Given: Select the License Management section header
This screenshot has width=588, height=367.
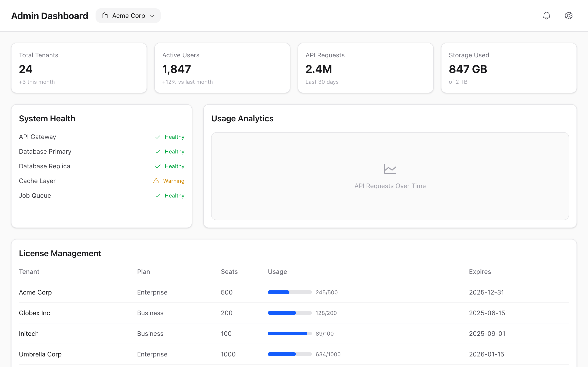Looking at the screenshot, I should click(x=60, y=253).
